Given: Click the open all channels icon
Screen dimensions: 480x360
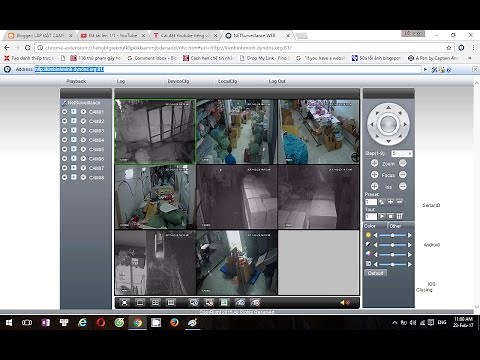Looking at the screenshot, I should tap(194, 303).
